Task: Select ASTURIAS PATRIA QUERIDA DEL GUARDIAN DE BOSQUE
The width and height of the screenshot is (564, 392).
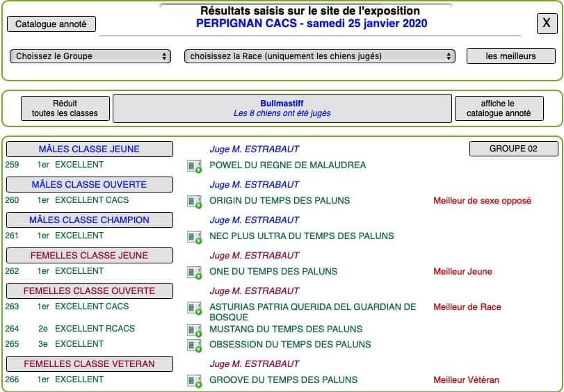Action: click(312, 312)
